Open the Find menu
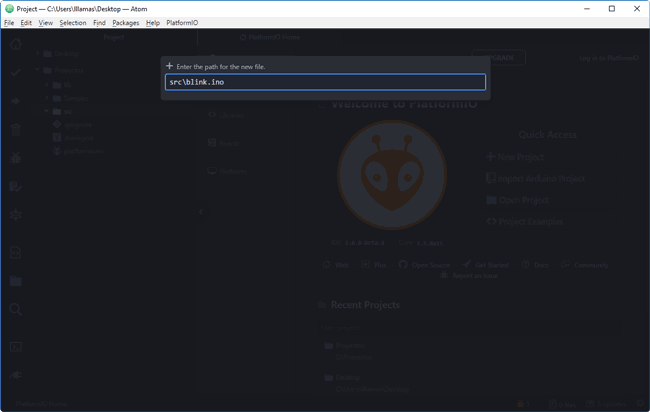650x412 pixels. tap(99, 23)
